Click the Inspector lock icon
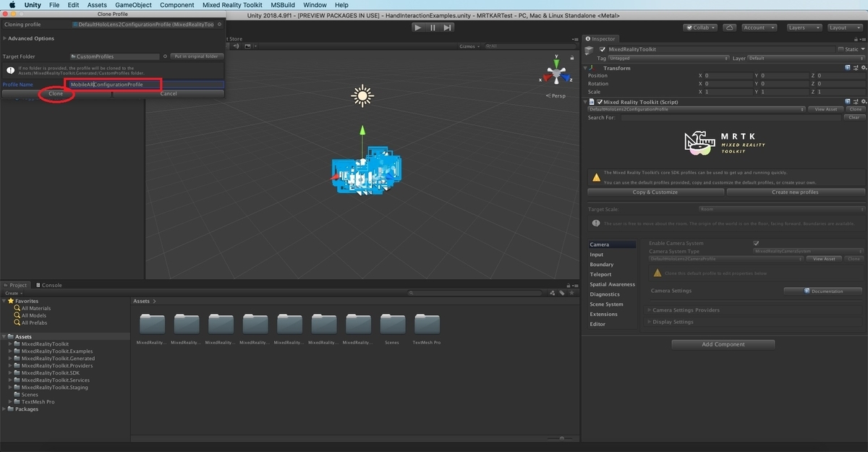 [854, 38]
